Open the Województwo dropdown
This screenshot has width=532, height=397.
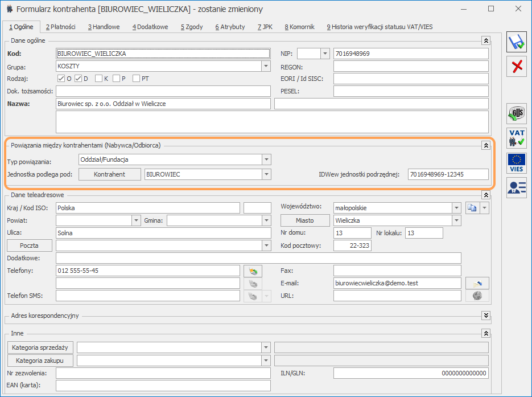click(457, 207)
